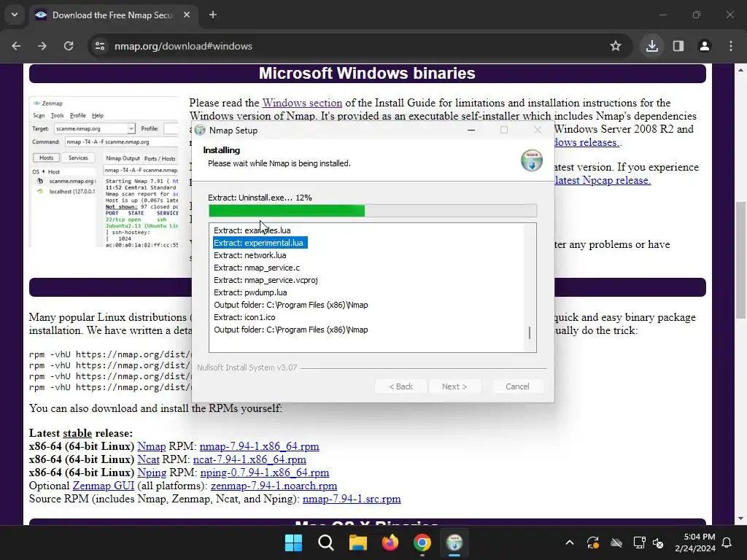Download zenmap-7.94-1.noarch.rpm
This screenshot has width=747, height=560.
[x=274, y=486]
